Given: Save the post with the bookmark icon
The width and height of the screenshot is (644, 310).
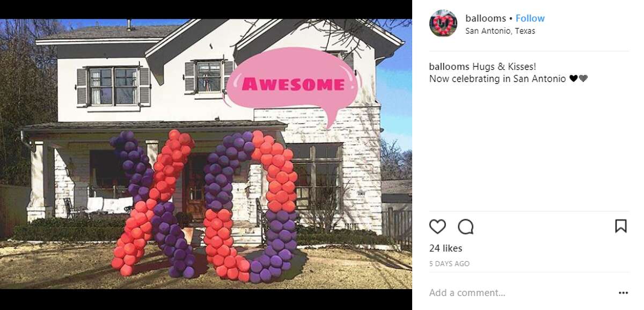Looking at the screenshot, I should tap(620, 226).
